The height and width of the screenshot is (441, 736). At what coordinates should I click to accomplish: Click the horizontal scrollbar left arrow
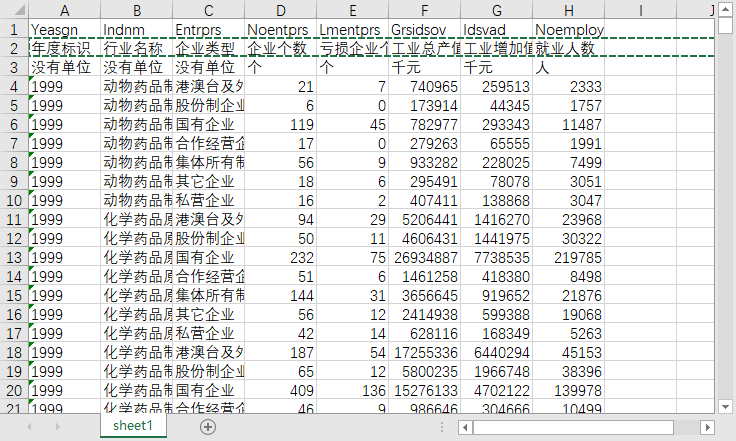[465, 427]
